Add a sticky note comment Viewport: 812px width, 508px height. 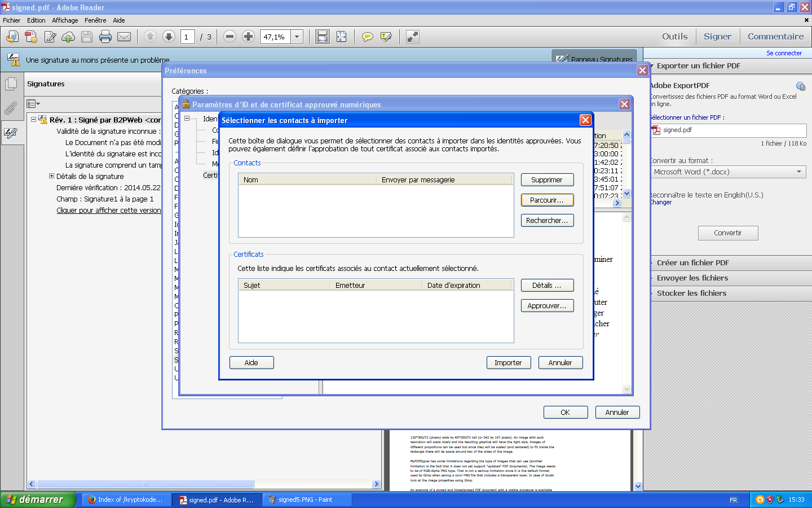coord(367,37)
